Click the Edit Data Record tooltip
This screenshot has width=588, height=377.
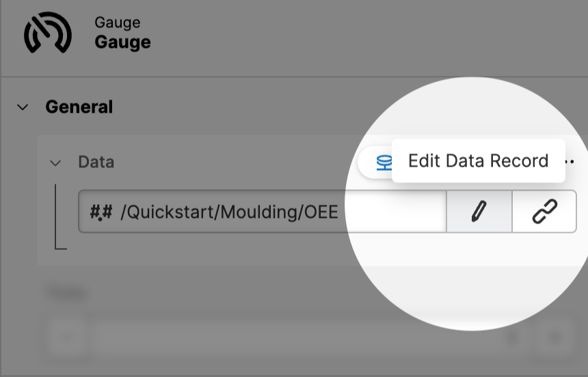(478, 161)
